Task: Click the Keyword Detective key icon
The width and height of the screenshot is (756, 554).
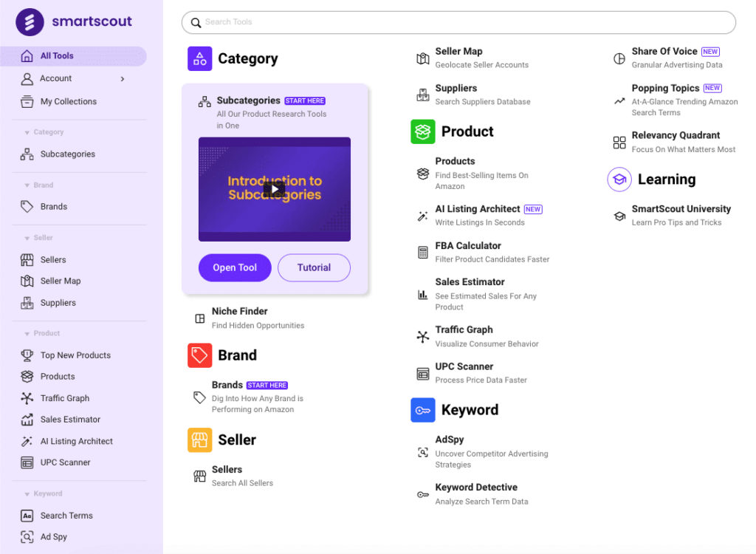Action: tap(423, 495)
